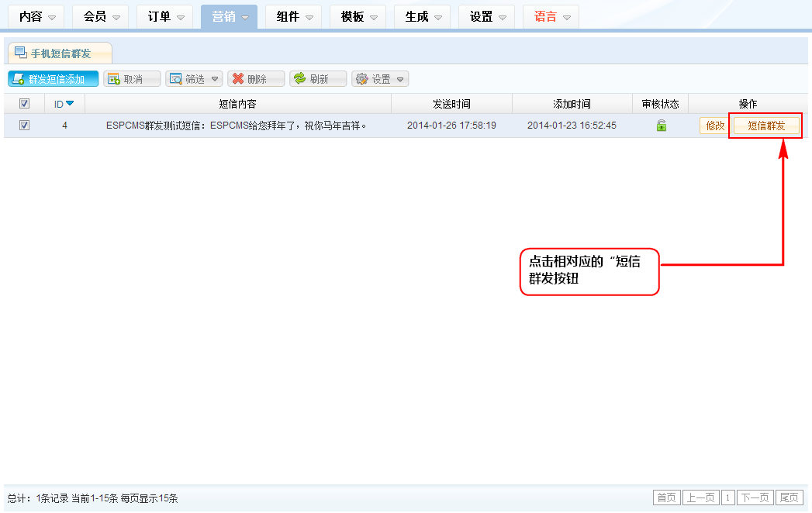Viewport: 812px width, 513px height.
Task: Open the 内容 menu
Action: (x=36, y=16)
